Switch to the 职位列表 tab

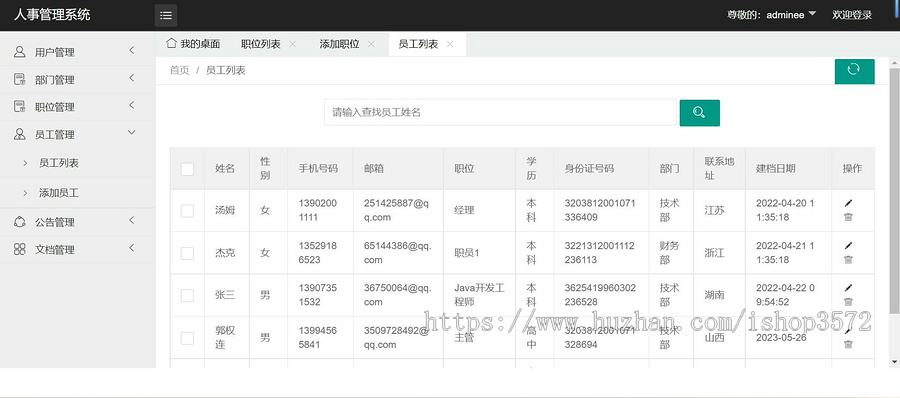261,44
